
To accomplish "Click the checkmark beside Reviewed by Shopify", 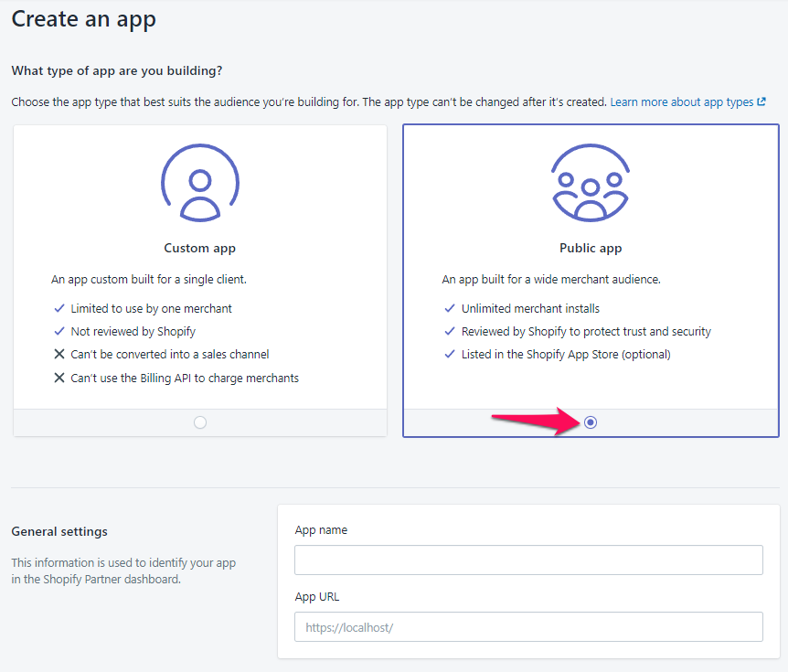I will click(x=450, y=331).
